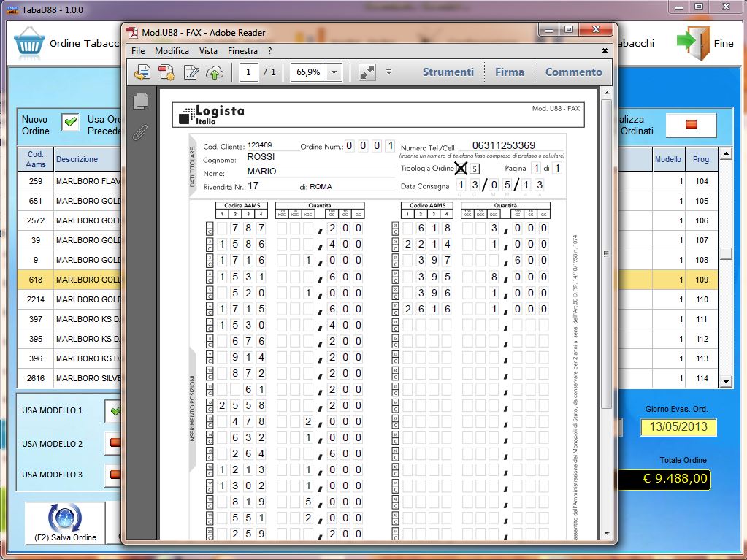
Task: Click the Prog. cell 114
Action: pyautogui.click(x=701, y=378)
